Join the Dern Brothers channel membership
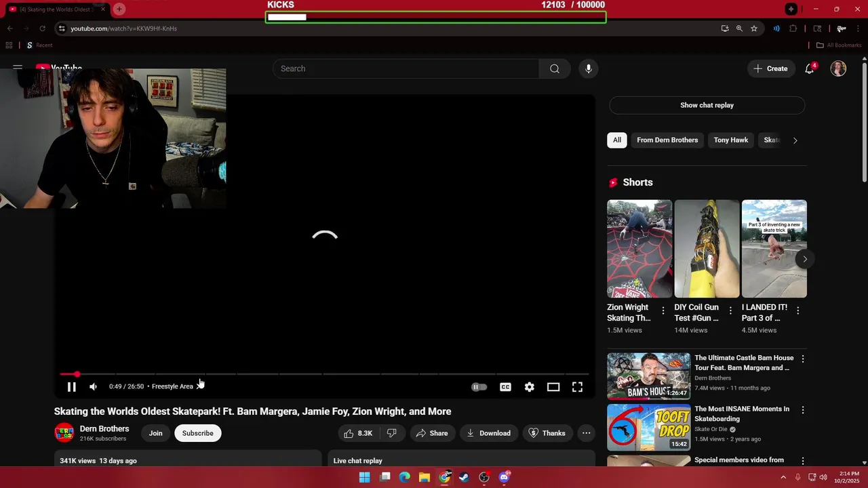Image resolution: width=868 pixels, height=488 pixels. coord(156,433)
